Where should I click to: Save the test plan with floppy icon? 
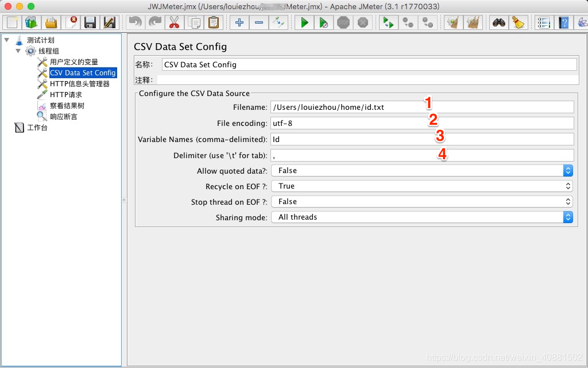click(x=90, y=22)
